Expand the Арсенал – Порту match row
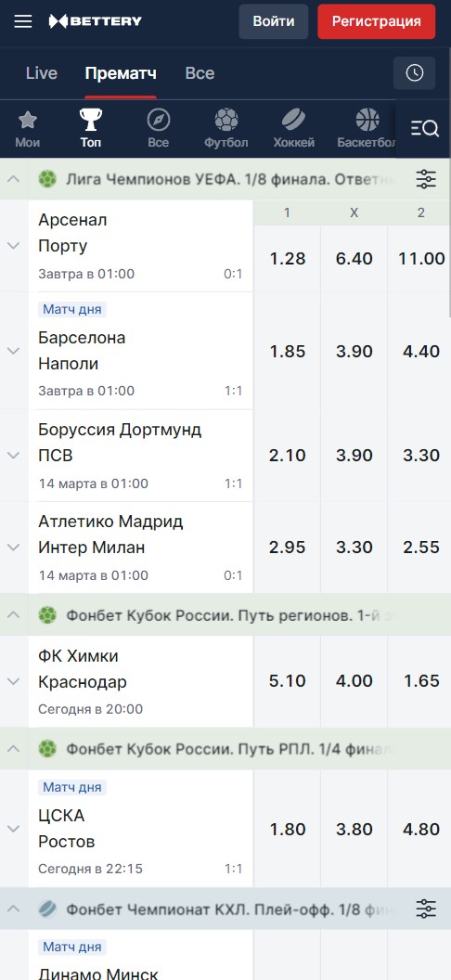 click(x=14, y=246)
